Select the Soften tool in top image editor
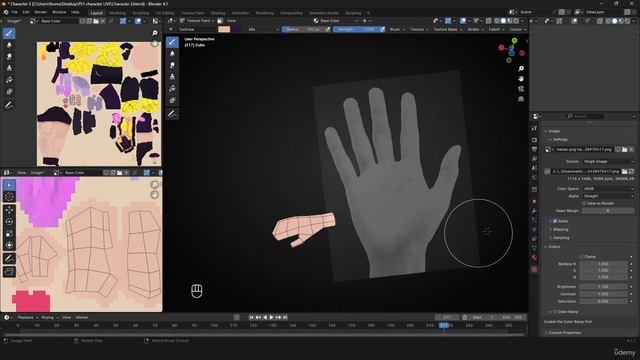This screenshot has width=640, height=360. [x=9, y=45]
